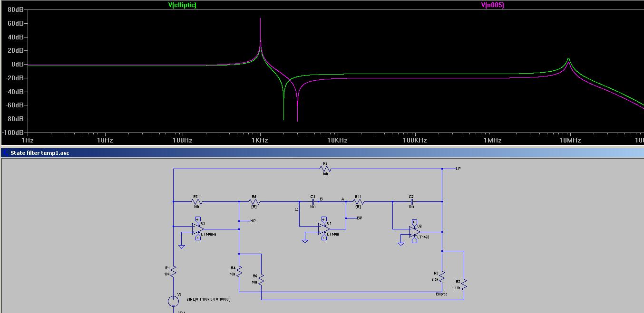The image size is (644, 313).
Task: Select the 10k resistor left of HP node
Action: pos(196,201)
